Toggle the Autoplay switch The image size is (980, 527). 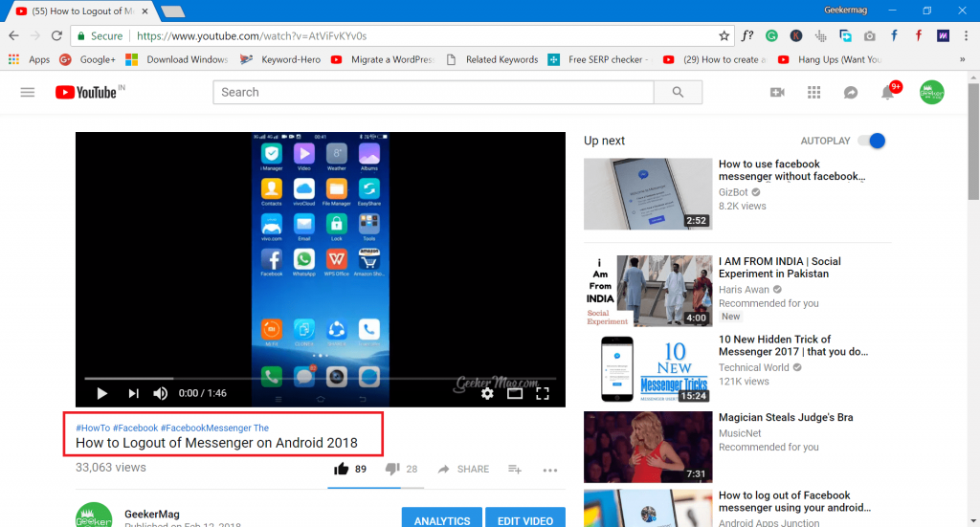coord(872,142)
